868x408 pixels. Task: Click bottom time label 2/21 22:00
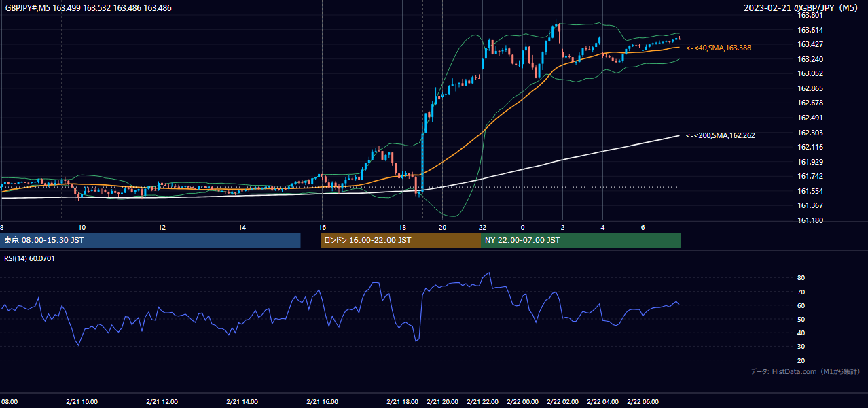482,401
